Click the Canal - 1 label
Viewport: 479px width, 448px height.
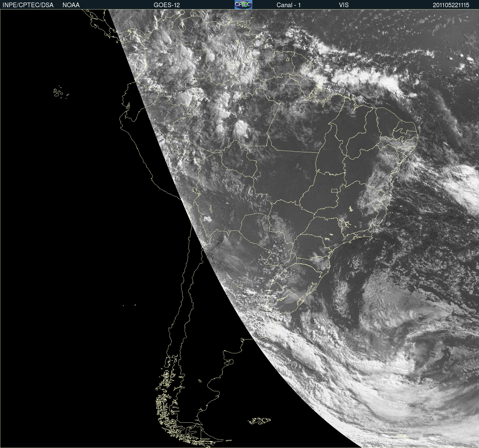(x=288, y=5)
